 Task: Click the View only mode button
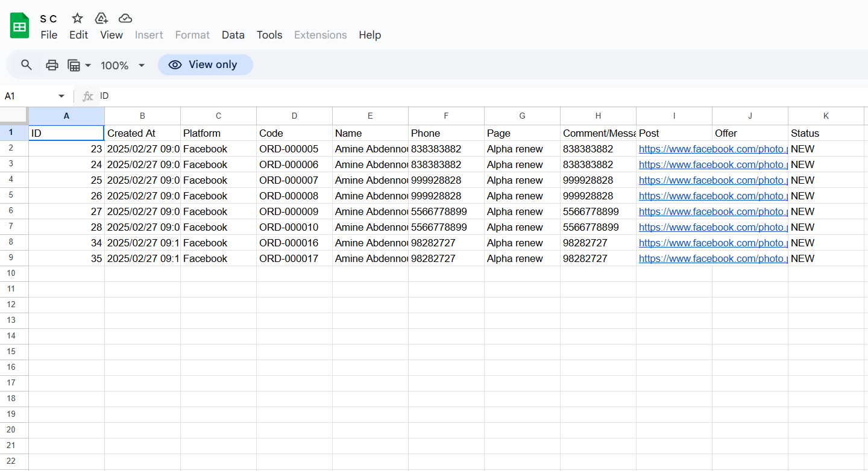click(205, 65)
